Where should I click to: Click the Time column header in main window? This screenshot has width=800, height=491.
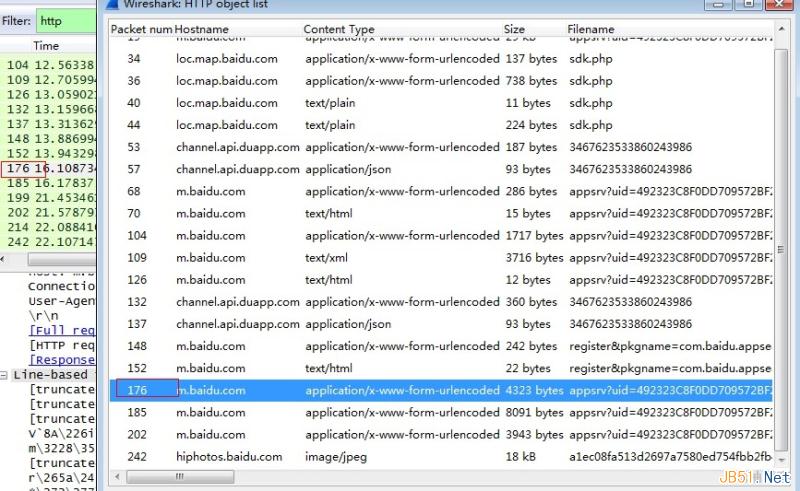pos(48,45)
